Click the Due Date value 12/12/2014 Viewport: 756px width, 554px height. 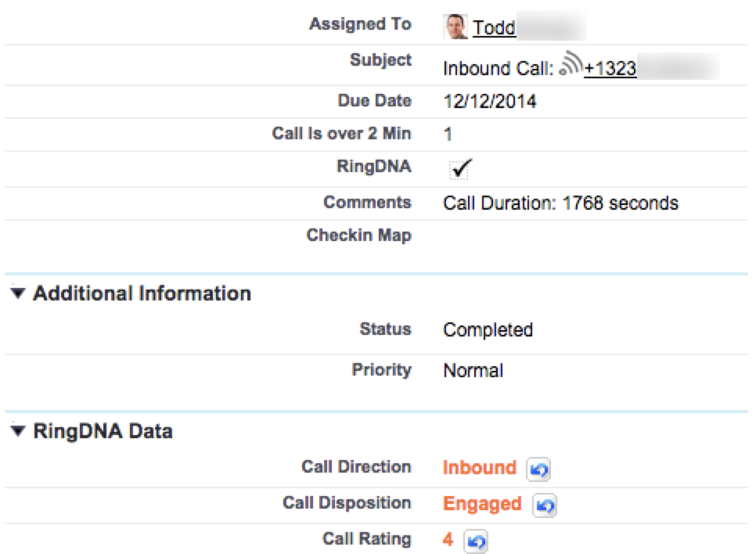(489, 102)
